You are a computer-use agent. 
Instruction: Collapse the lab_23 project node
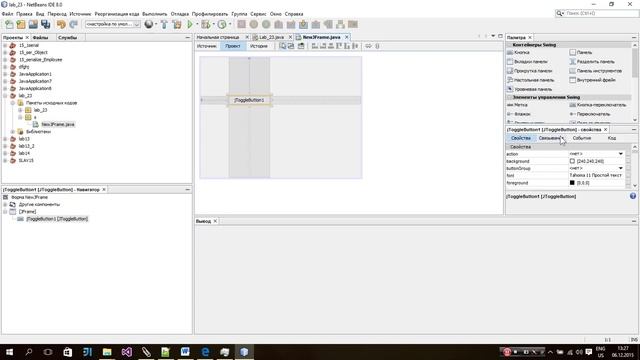(x=5, y=96)
